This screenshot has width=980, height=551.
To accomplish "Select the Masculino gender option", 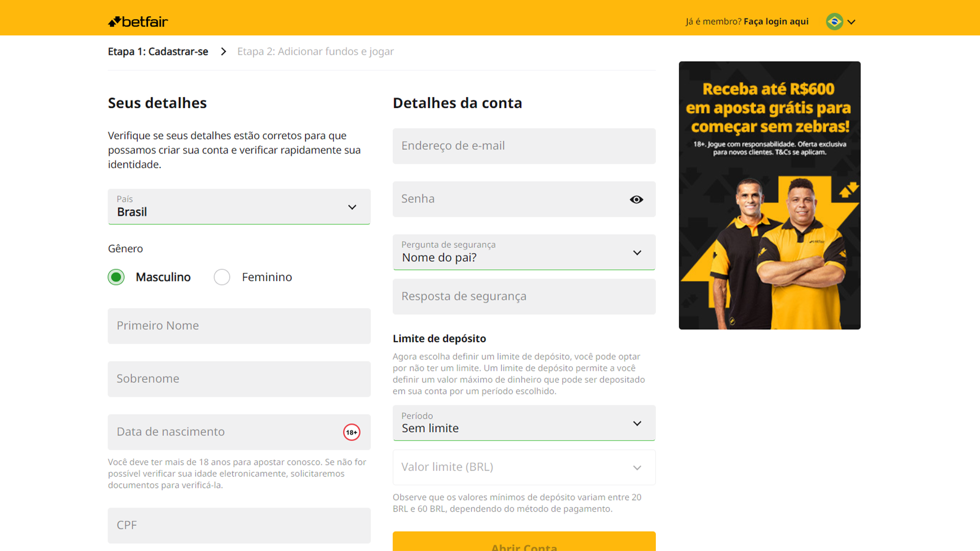I will (116, 277).
